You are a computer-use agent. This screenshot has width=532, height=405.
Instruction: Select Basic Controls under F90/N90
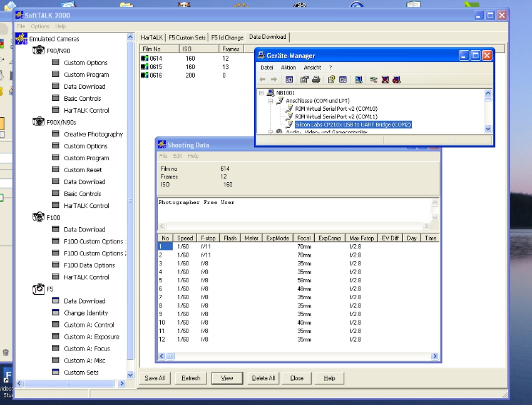point(83,98)
